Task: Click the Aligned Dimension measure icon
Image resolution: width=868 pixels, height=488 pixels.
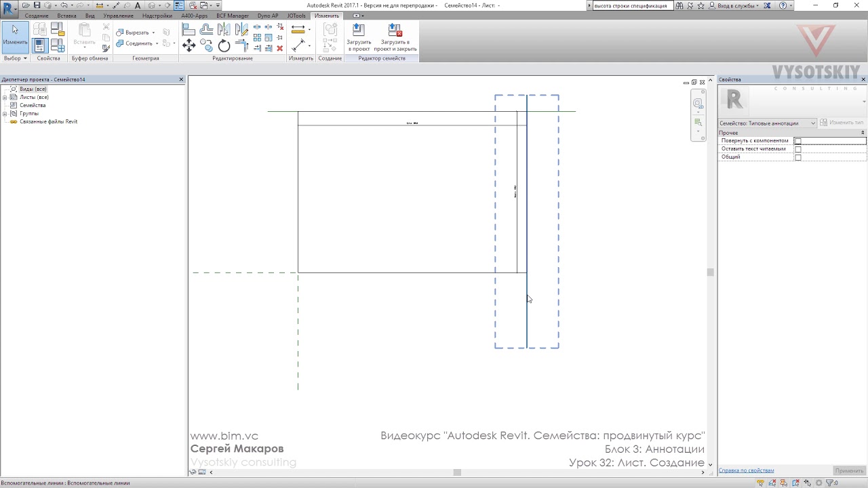Action: click(x=298, y=29)
